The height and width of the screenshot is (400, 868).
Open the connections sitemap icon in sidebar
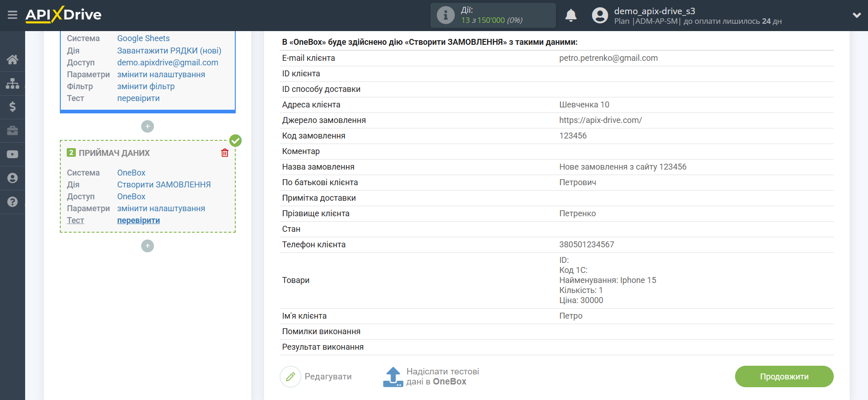point(12,83)
